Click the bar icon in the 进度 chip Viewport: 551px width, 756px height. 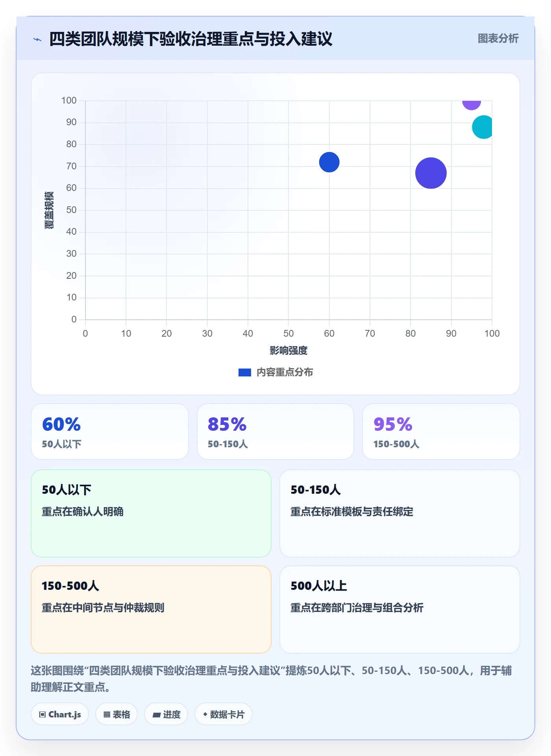[x=156, y=715]
